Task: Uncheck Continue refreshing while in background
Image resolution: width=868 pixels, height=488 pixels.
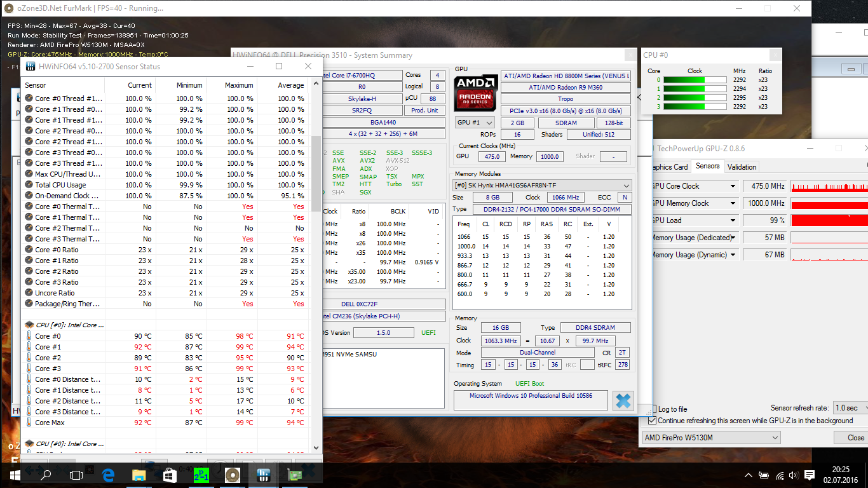Action: click(652, 421)
